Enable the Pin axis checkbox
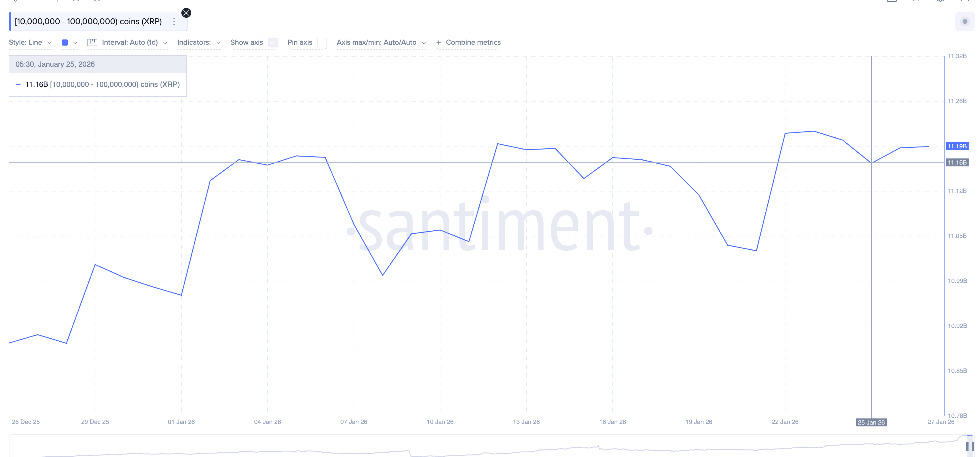This screenshot has height=457, width=980. [x=322, y=43]
